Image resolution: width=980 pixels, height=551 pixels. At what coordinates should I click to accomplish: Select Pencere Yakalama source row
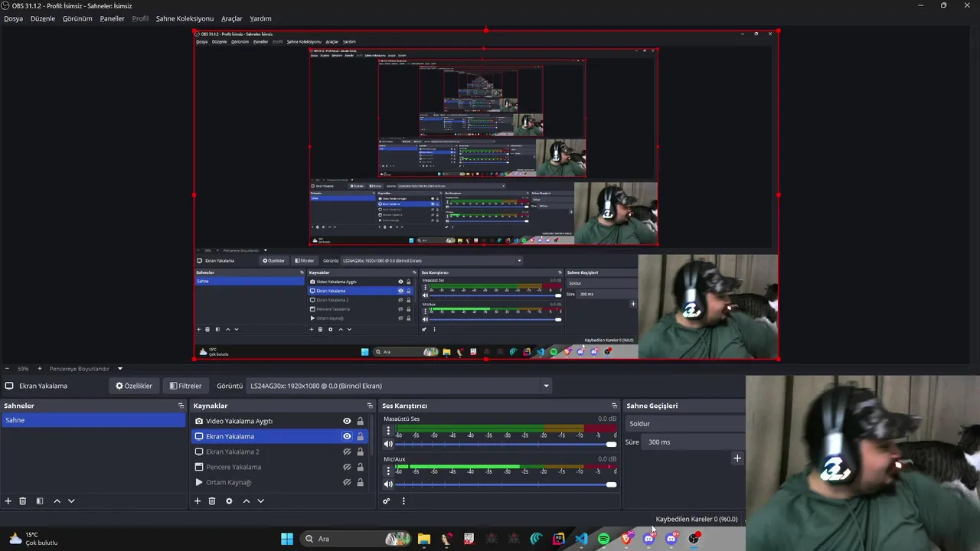pos(279,467)
